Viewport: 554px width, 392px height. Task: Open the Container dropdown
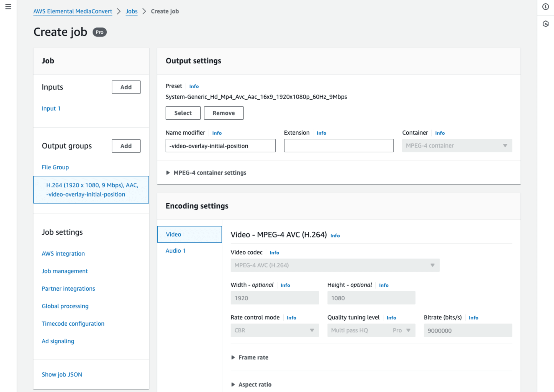coord(457,146)
